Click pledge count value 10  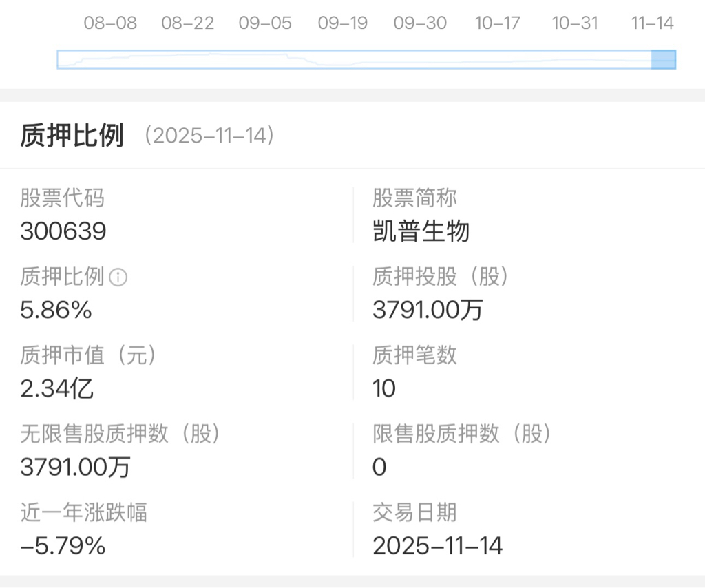(x=384, y=388)
